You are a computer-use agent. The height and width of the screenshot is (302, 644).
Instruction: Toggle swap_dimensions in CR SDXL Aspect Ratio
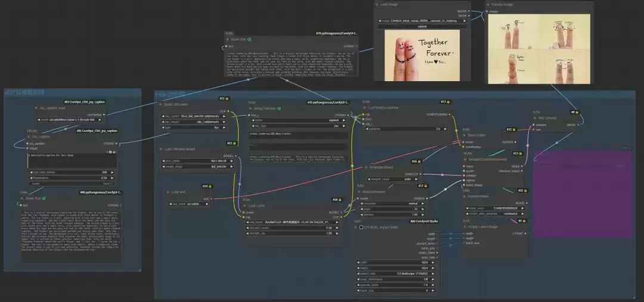point(397,279)
